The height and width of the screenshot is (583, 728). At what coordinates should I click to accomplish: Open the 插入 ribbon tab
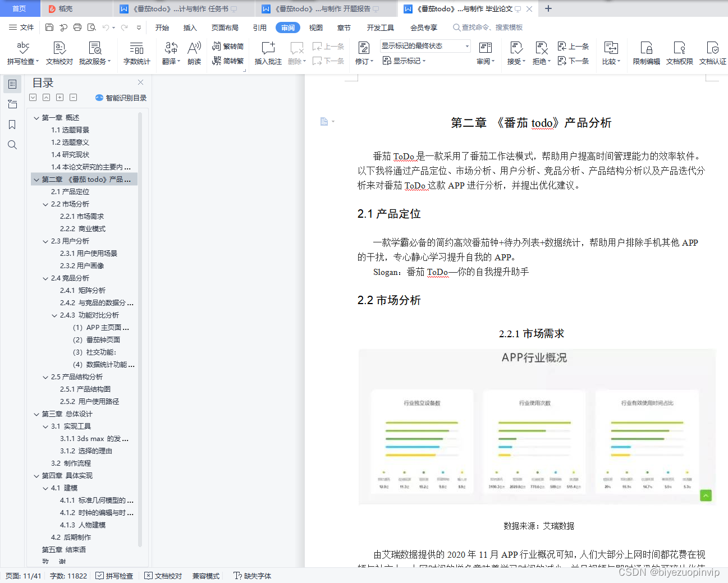[190, 27]
